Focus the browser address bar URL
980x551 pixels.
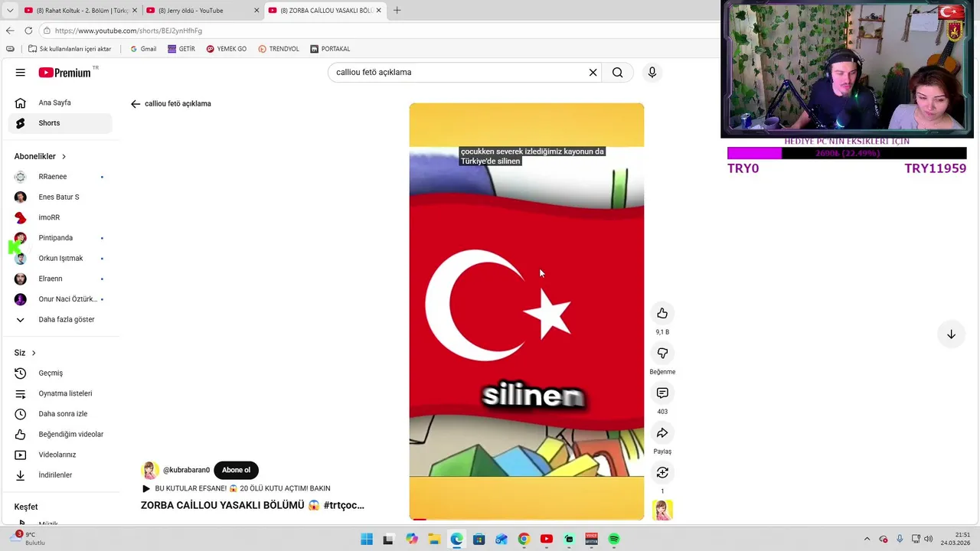coord(129,31)
